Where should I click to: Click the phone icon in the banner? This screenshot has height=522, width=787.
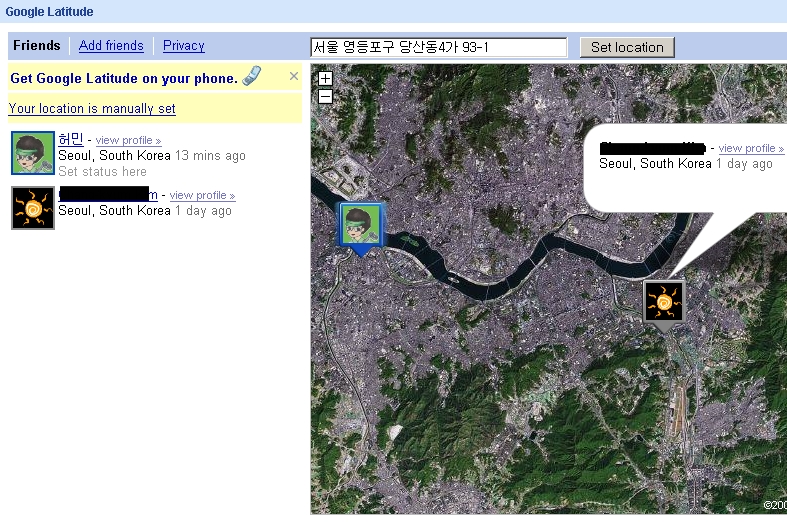coord(252,76)
